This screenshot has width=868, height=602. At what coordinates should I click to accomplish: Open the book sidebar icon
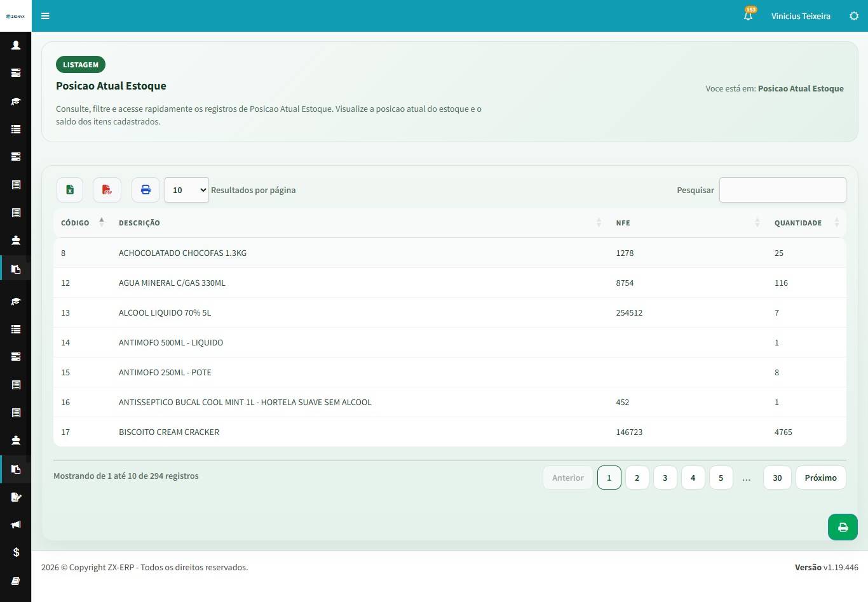pos(16,580)
